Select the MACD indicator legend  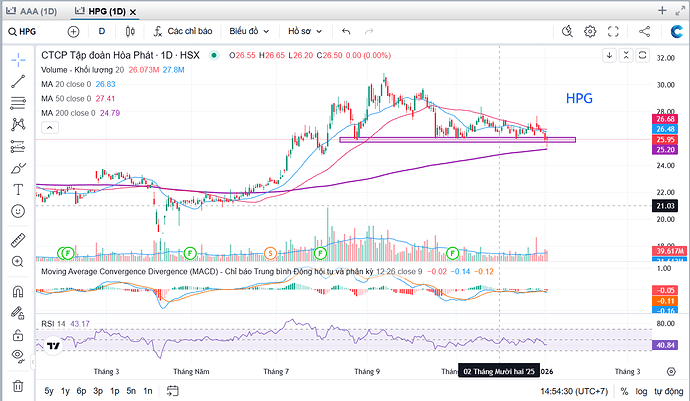(x=268, y=272)
